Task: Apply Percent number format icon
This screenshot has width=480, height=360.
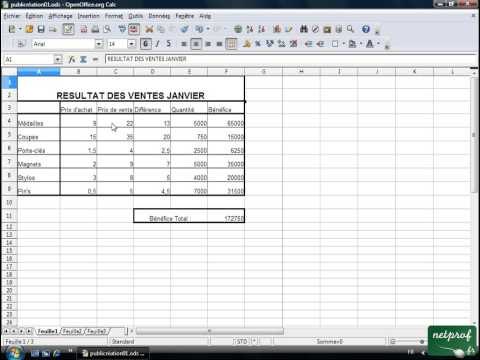Action: pyautogui.click(x=258, y=44)
